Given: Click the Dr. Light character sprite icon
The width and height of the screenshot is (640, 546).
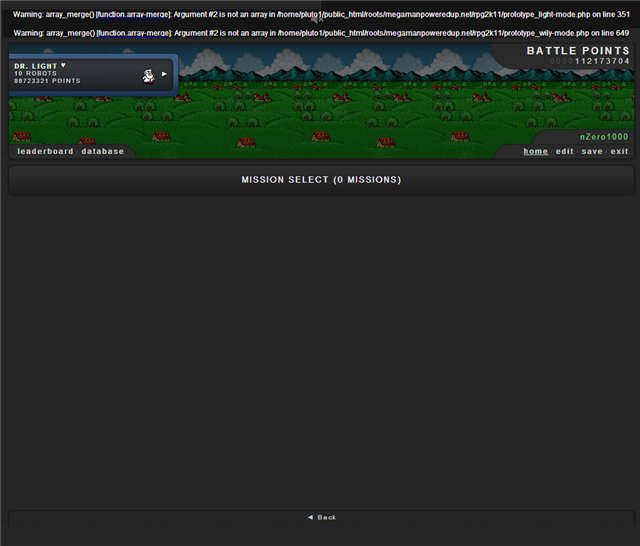Looking at the screenshot, I should [x=149, y=76].
